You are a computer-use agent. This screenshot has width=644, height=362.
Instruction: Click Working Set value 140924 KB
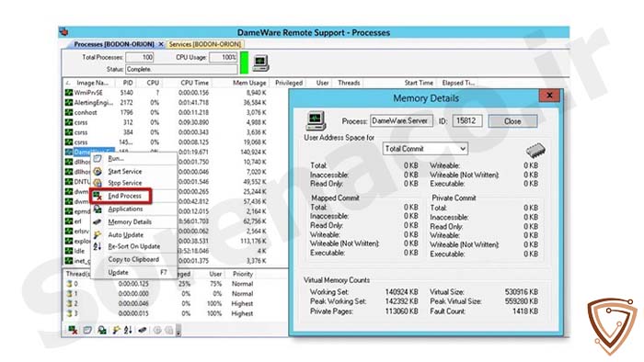click(401, 292)
